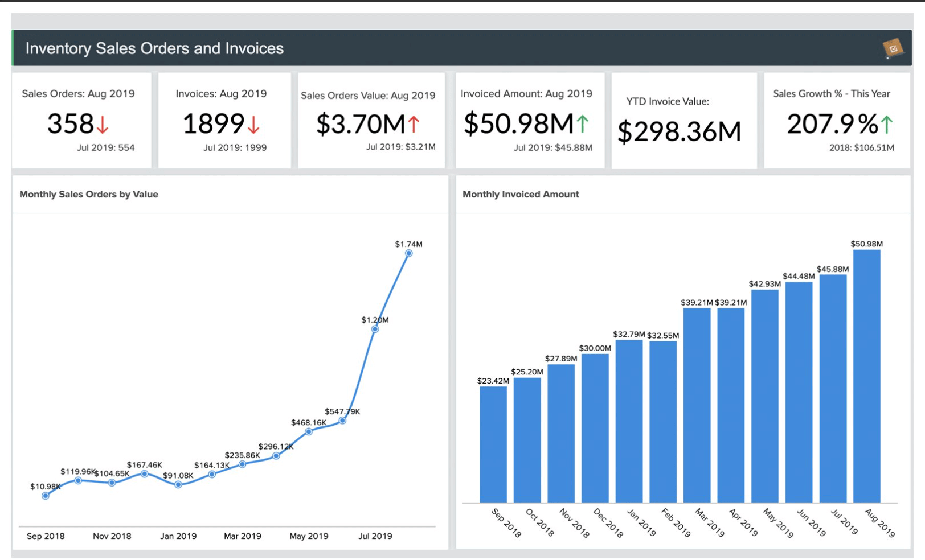
Task: Click the Inventory Sales Orders and Invoices heading
Action: pyautogui.click(x=154, y=49)
